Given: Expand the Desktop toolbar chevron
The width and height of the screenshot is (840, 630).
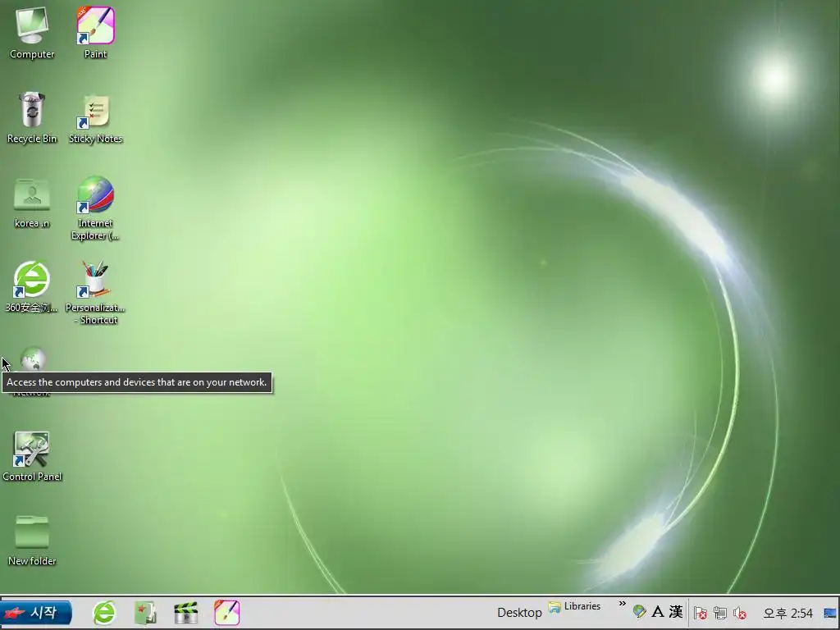Looking at the screenshot, I should tap(622, 604).
